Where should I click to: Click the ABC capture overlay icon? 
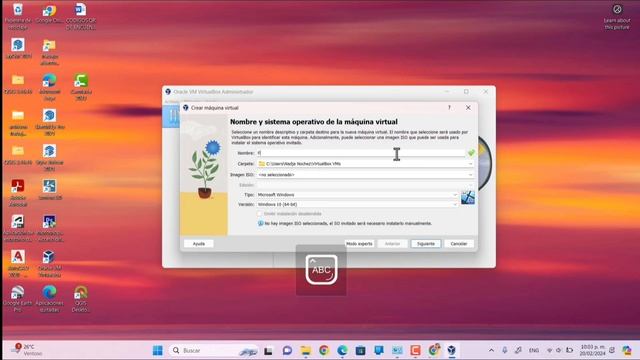click(x=321, y=270)
